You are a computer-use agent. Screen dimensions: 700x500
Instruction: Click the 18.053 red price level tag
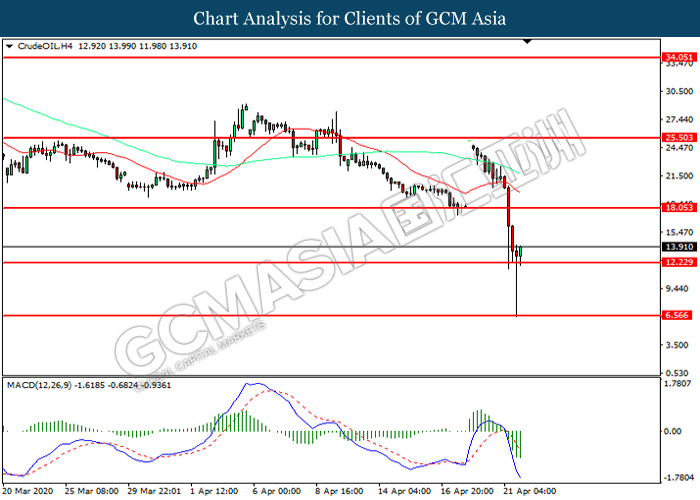[x=678, y=208]
